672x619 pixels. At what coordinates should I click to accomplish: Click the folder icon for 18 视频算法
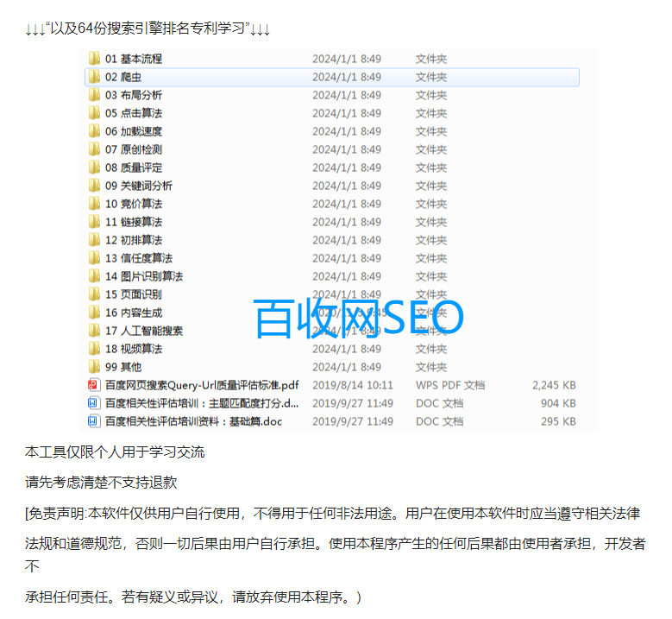click(94, 348)
